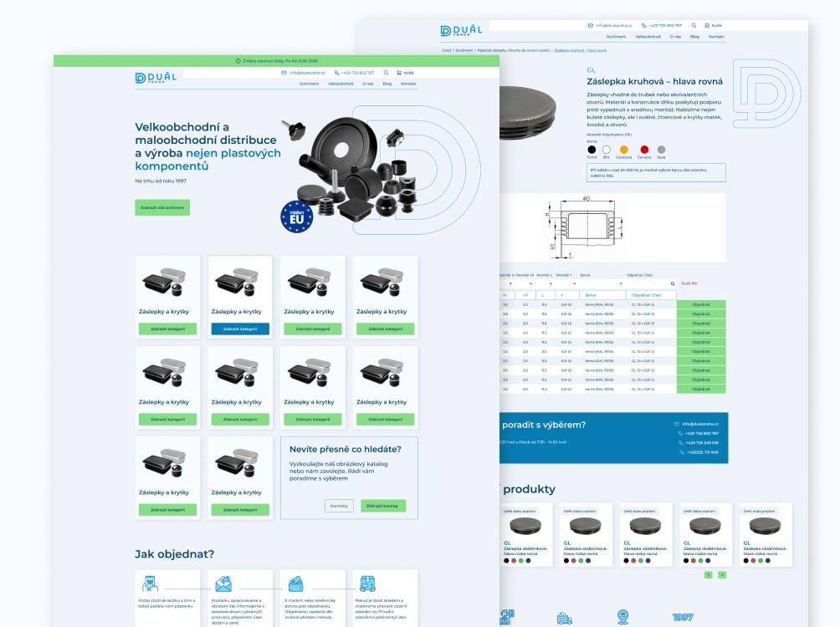Choose the Červená red color option

644,149
